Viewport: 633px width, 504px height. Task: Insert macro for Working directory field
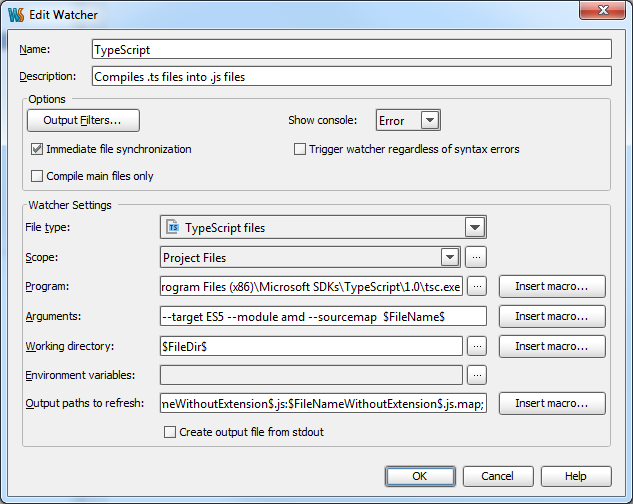(552, 346)
